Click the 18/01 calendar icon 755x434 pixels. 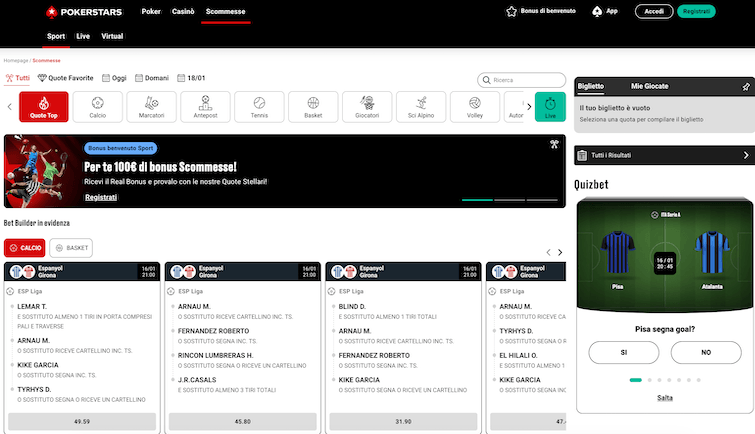[181, 78]
